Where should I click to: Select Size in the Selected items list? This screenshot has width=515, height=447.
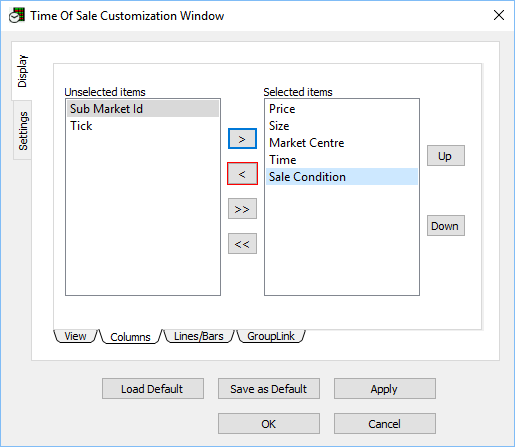pos(342,126)
